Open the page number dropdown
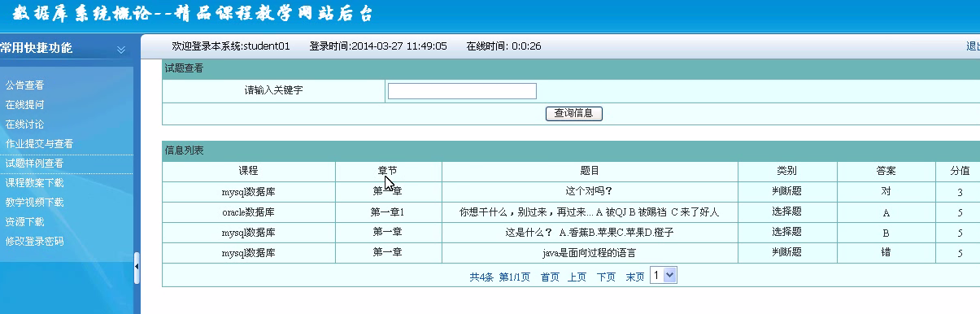The image size is (980, 314). click(664, 276)
